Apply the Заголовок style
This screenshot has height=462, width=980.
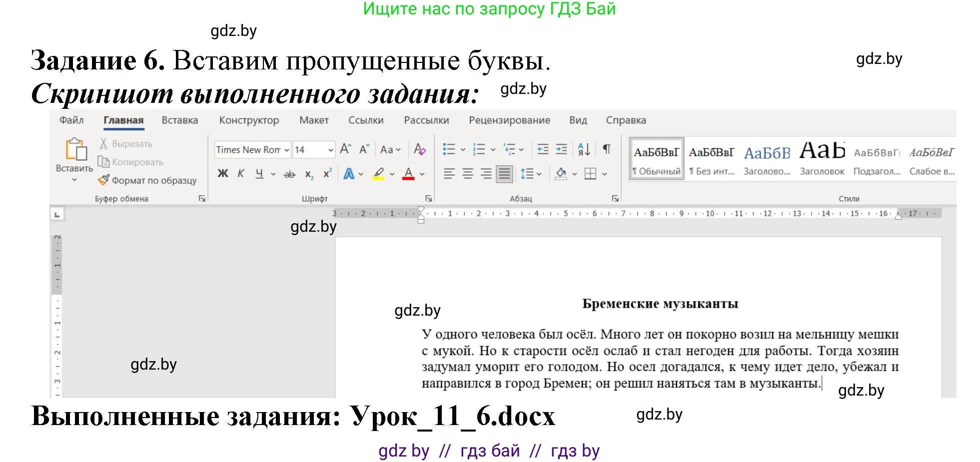[x=821, y=157]
